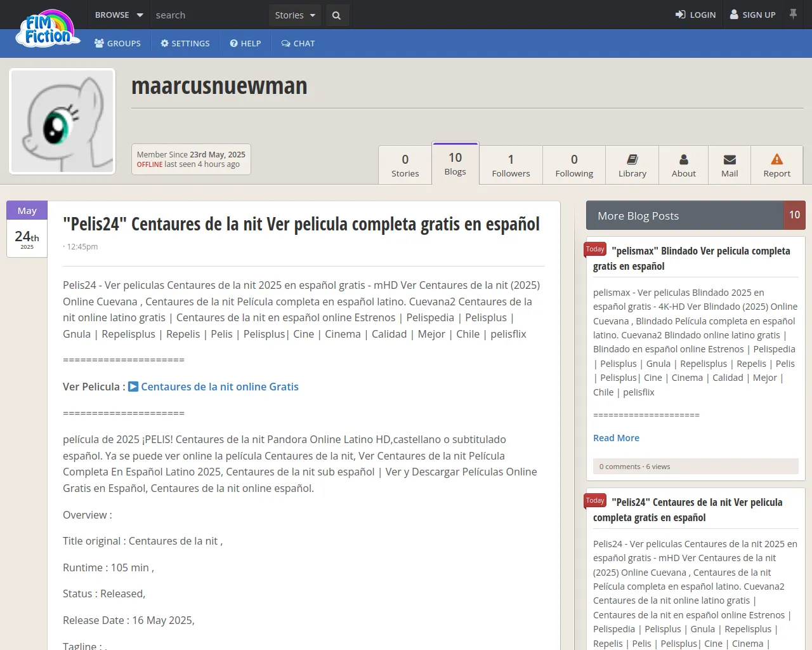Open the About tab

point(684,165)
